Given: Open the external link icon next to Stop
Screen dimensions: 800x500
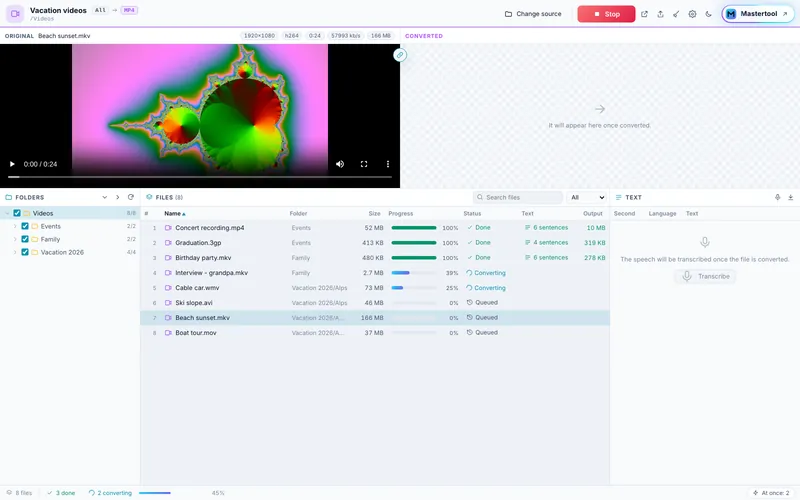Looking at the screenshot, I should [x=644, y=14].
